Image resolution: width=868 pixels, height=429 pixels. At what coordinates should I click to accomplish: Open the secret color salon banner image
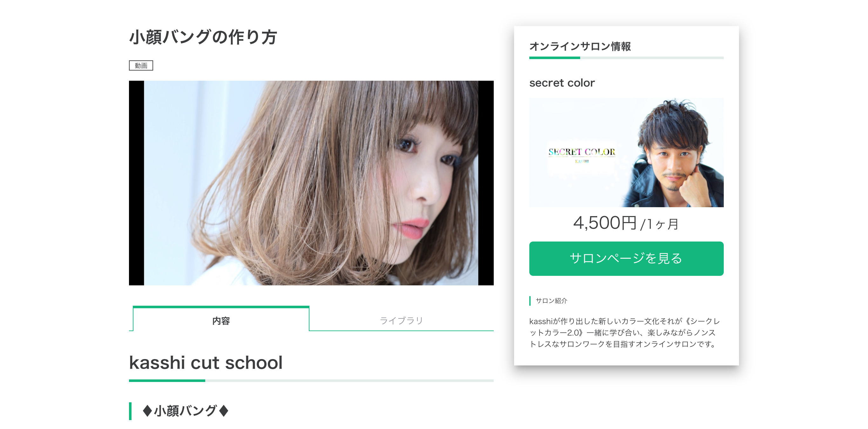(626, 152)
